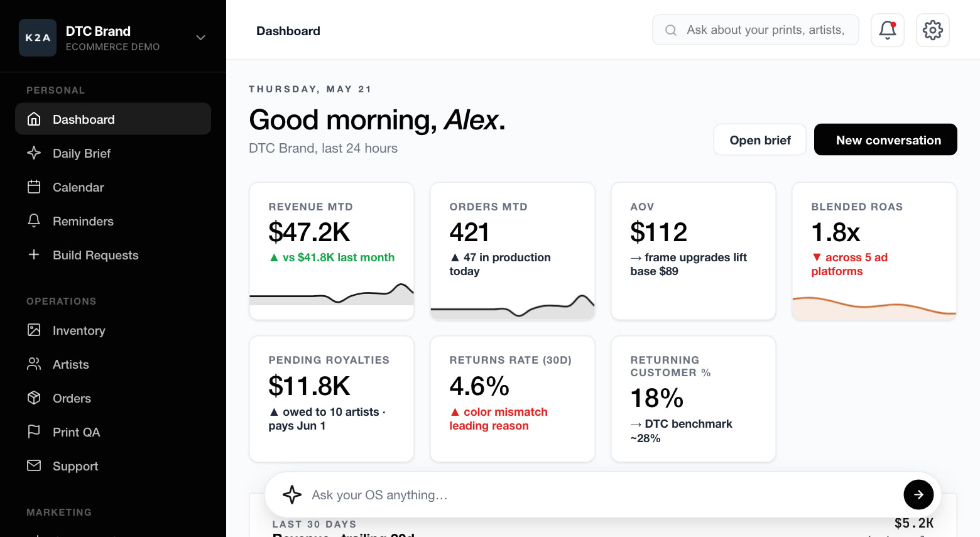Open the Daily Brief menu item

point(113,153)
